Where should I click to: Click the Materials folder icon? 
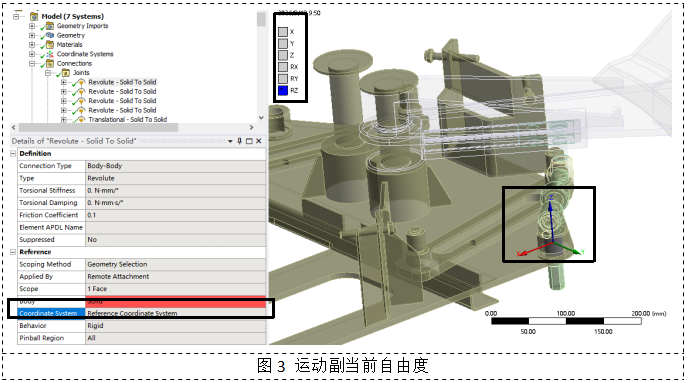[x=50, y=45]
